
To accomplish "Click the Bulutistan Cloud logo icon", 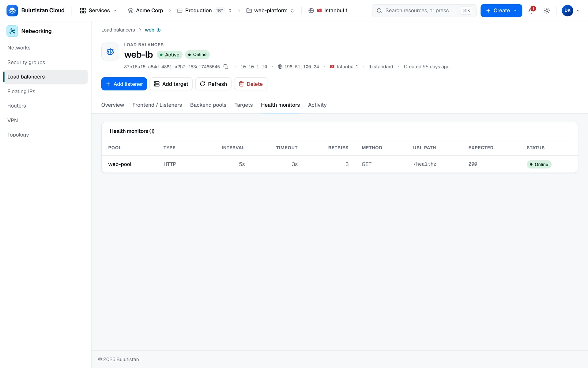I will click(12, 10).
